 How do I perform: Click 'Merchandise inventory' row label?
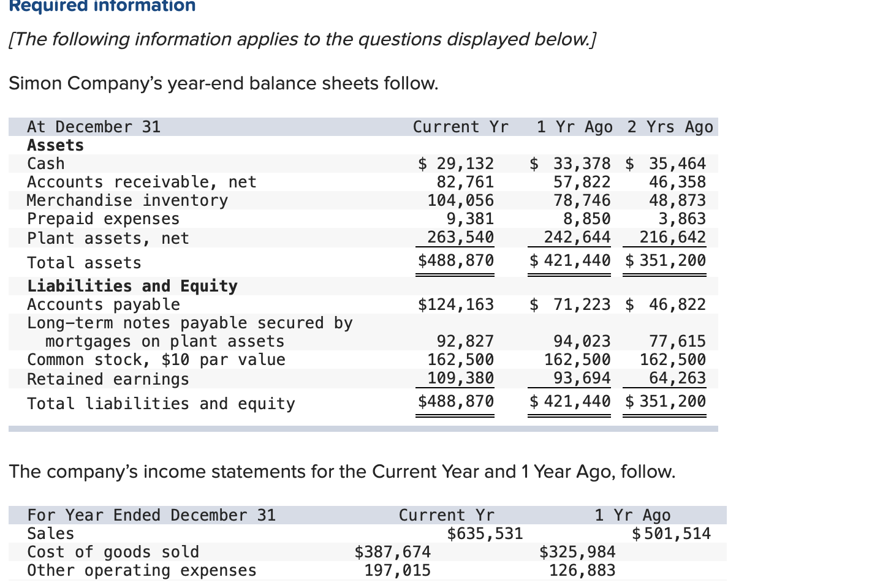point(127,200)
